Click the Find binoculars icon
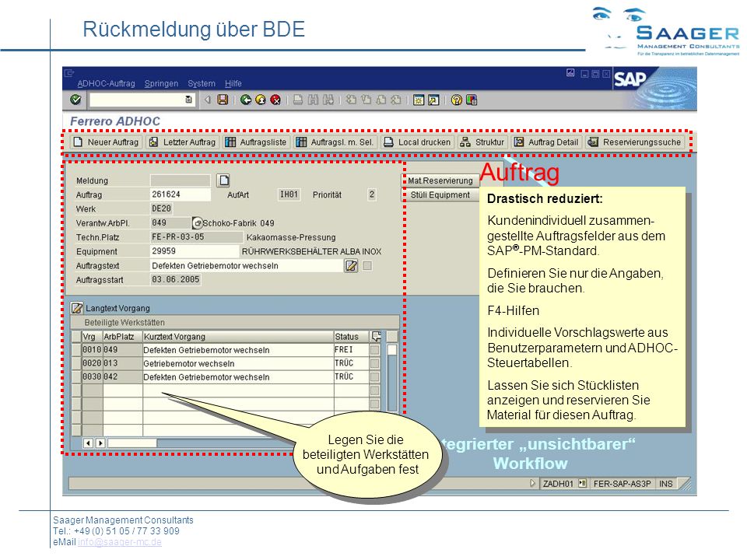Viewport: 747px width, 560px height. pyautogui.click(x=313, y=100)
